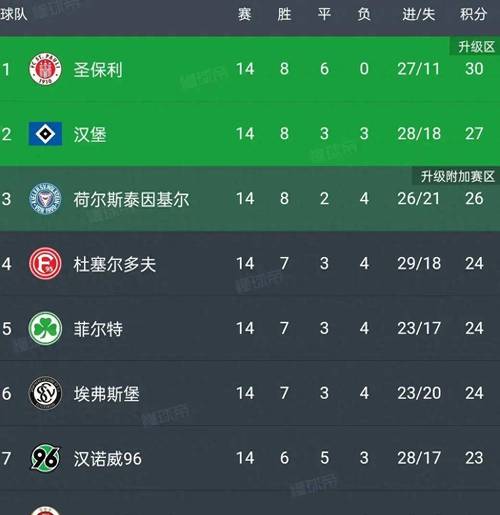Click the black SV Elversberg emblem
500x515 pixels.
click(x=45, y=393)
